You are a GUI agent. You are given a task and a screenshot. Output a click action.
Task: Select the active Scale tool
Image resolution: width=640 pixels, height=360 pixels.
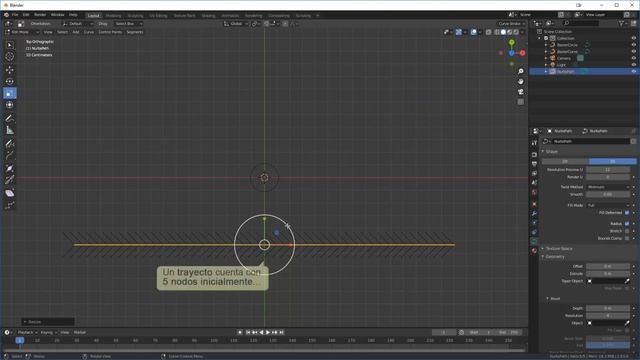10,93
